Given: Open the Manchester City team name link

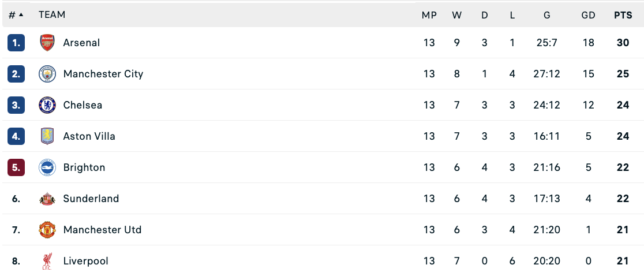Looking at the screenshot, I should [103, 74].
